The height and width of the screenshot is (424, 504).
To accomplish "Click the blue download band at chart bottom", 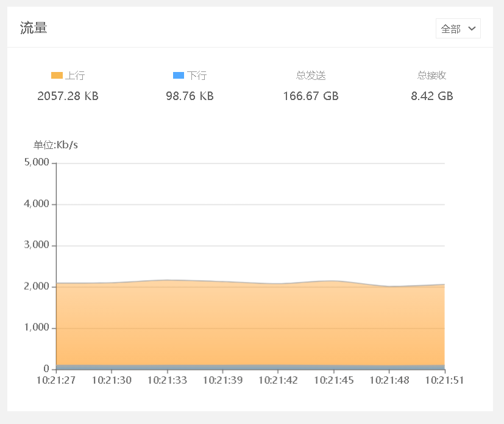I will (250, 367).
